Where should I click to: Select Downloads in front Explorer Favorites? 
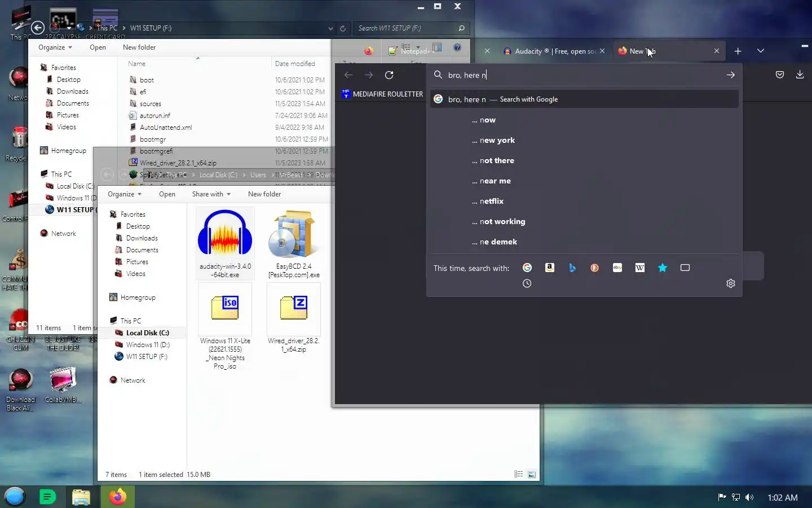click(x=136, y=238)
